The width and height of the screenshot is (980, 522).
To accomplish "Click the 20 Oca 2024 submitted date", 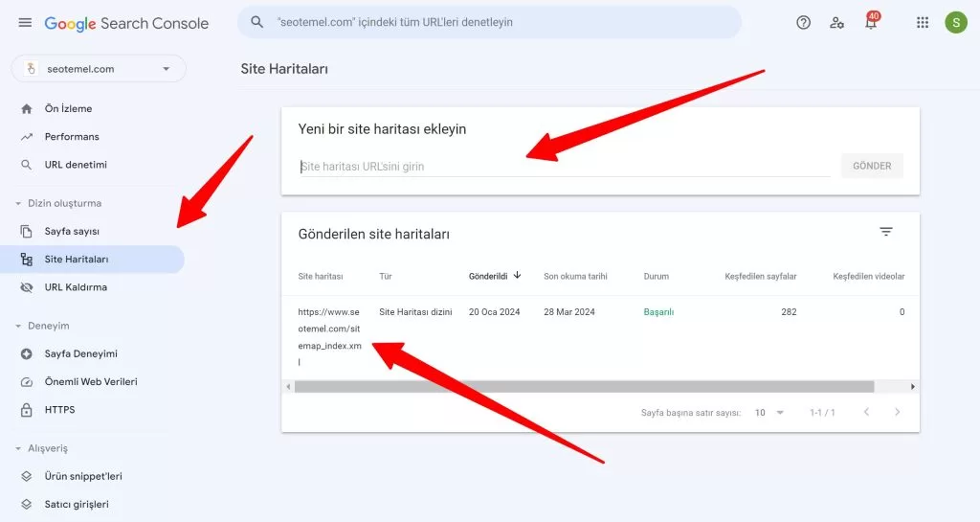I will 495,312.
